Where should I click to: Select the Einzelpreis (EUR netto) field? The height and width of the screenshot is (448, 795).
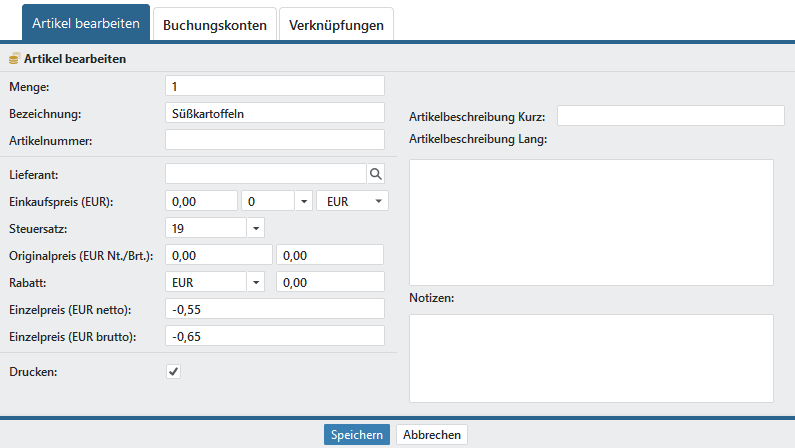(274, 310)
